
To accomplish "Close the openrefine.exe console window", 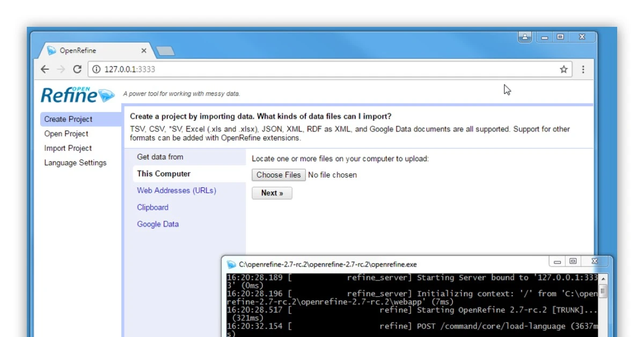I will coord(595,262).
